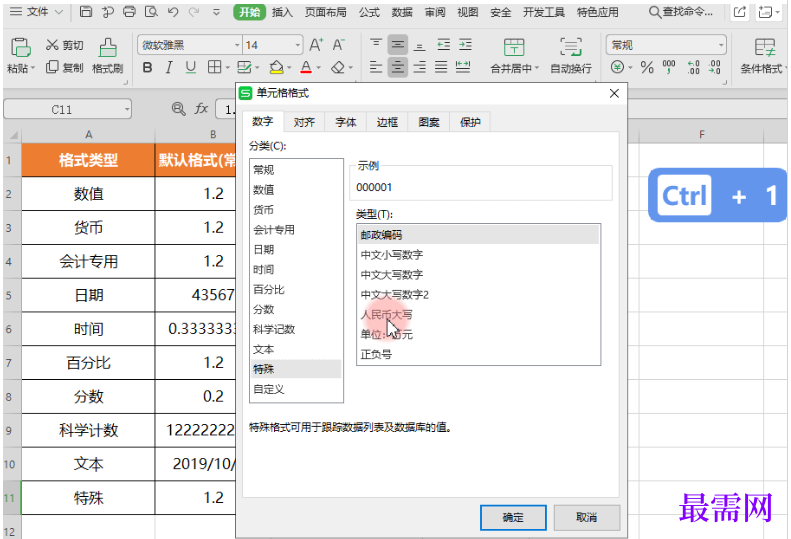This screenshot has width=791, height=539.
Task: Switch to the 对齐 tab in dialog
Action: [x=304, y=122]
